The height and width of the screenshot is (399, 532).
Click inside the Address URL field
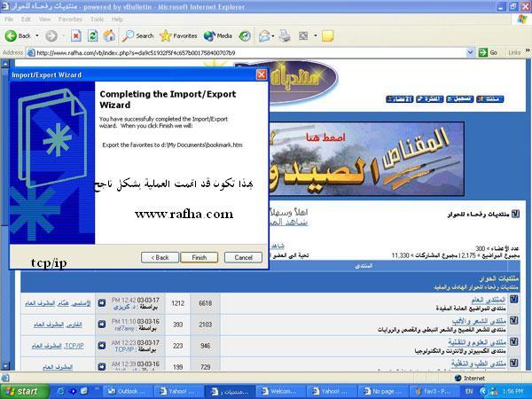tap(251, 52)
